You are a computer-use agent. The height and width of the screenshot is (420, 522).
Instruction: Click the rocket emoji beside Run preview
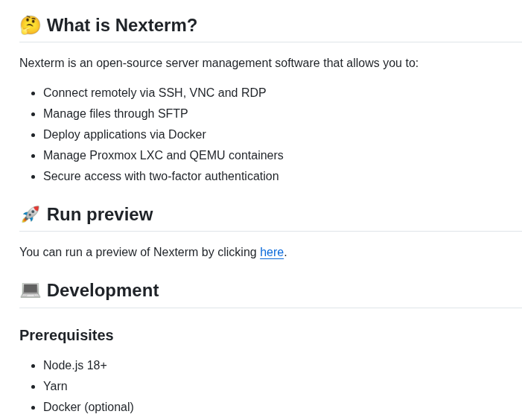[31, 214]
